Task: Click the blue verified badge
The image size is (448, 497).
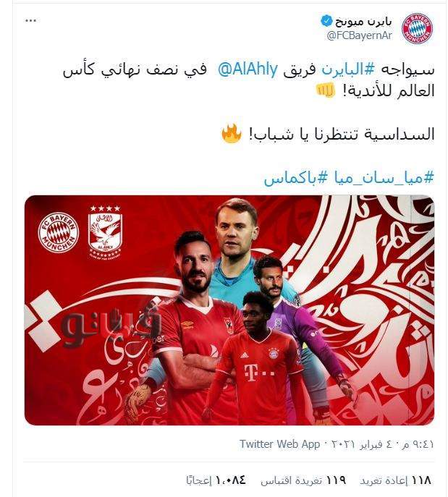Action: pyautogui.click(x=326, y=21)
